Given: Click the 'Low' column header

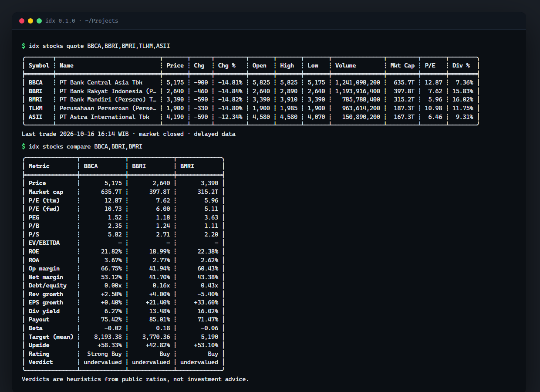Looking at the screenshot, I should coord(313,66).
